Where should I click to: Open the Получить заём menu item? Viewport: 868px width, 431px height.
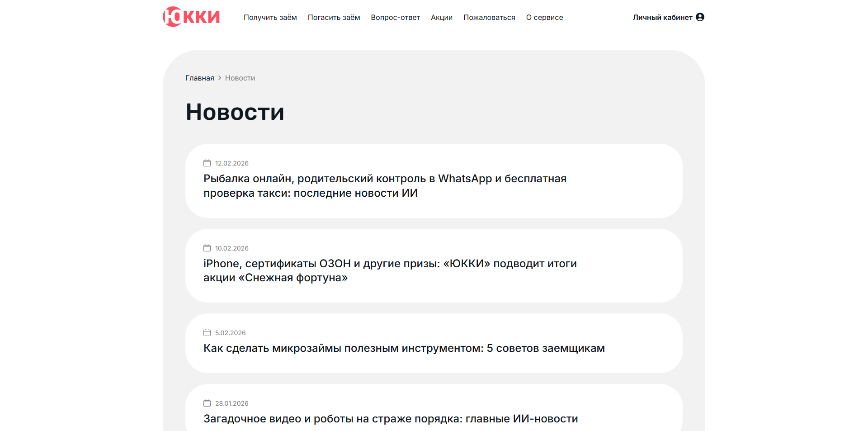click(x=270, y=17)
